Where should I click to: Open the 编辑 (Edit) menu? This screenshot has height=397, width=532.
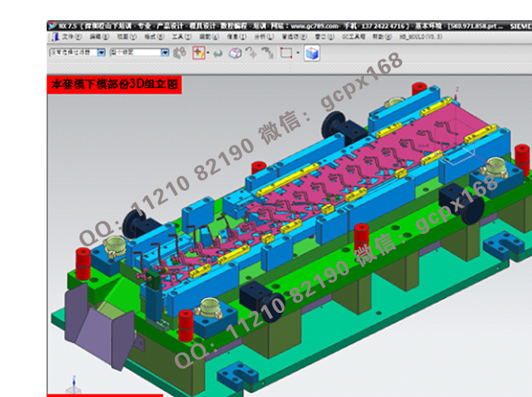click(95, 36)
